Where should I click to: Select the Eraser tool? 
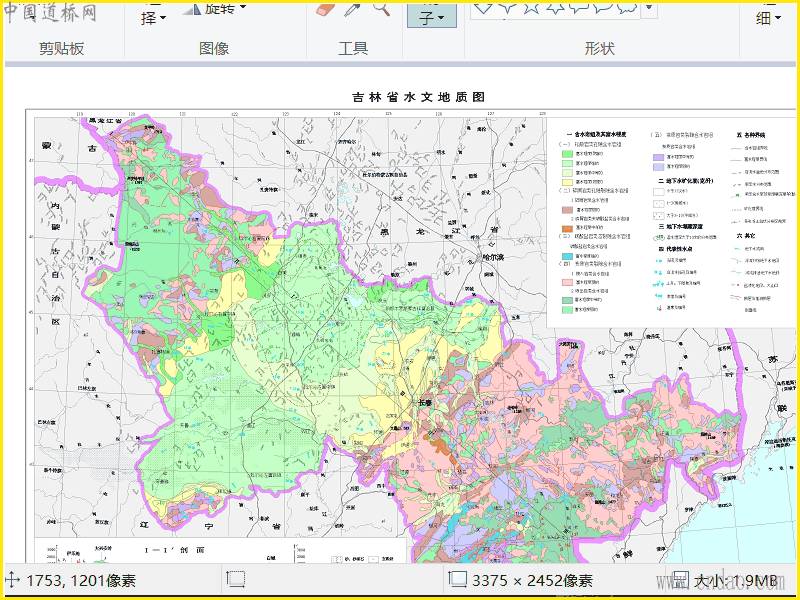pos(325,10)
